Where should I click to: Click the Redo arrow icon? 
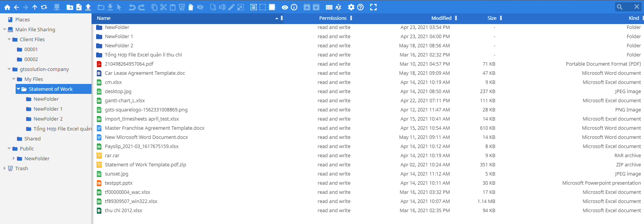[x=141, y=7]
